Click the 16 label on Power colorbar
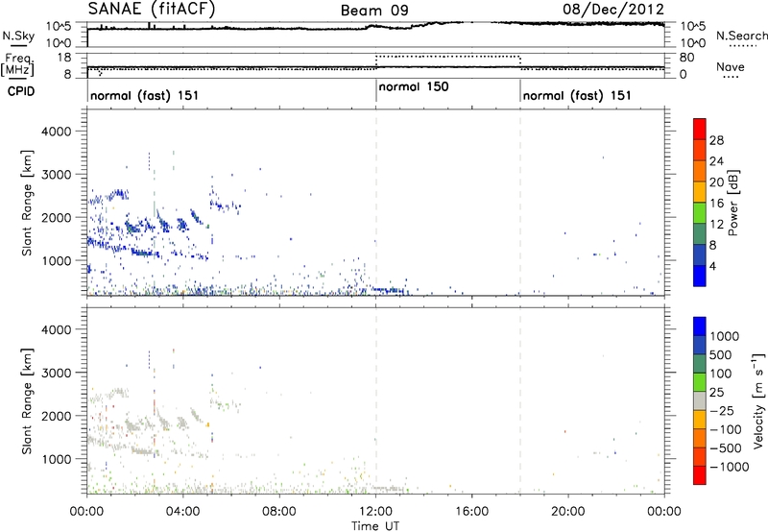Image resolution: width=768 pixels, height=532 pixels. [716, 203]
